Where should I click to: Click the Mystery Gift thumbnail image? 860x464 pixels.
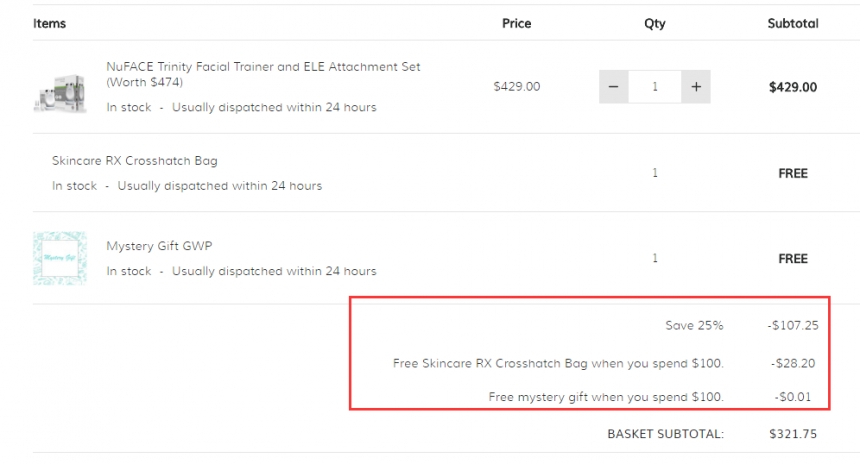point(59,259)
